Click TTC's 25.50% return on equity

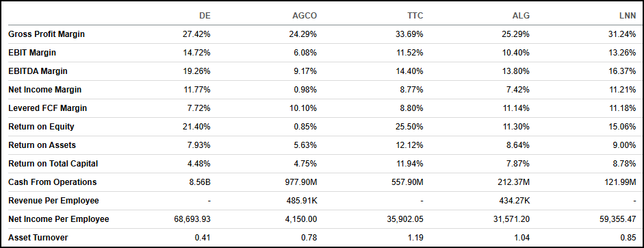[409, 127]
